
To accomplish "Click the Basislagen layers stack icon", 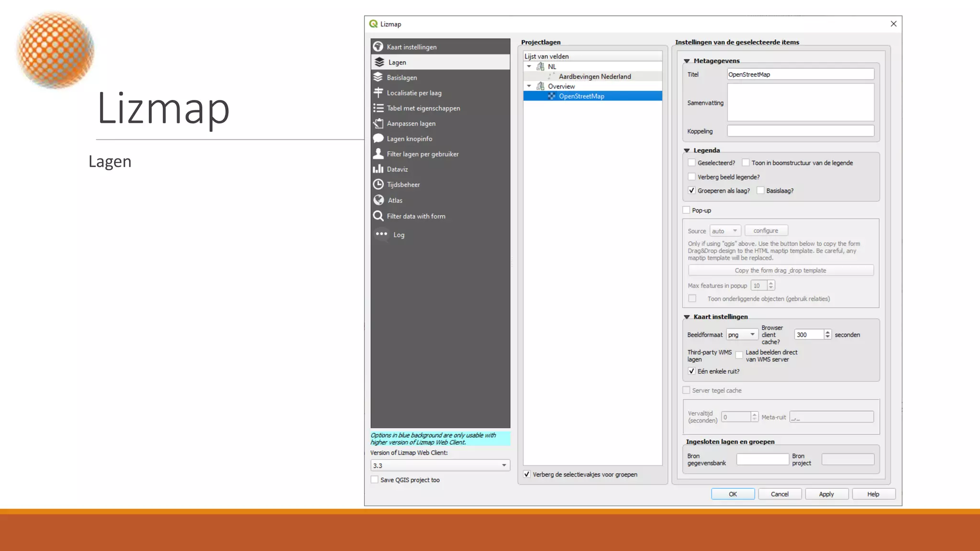I will pos(378,77).
